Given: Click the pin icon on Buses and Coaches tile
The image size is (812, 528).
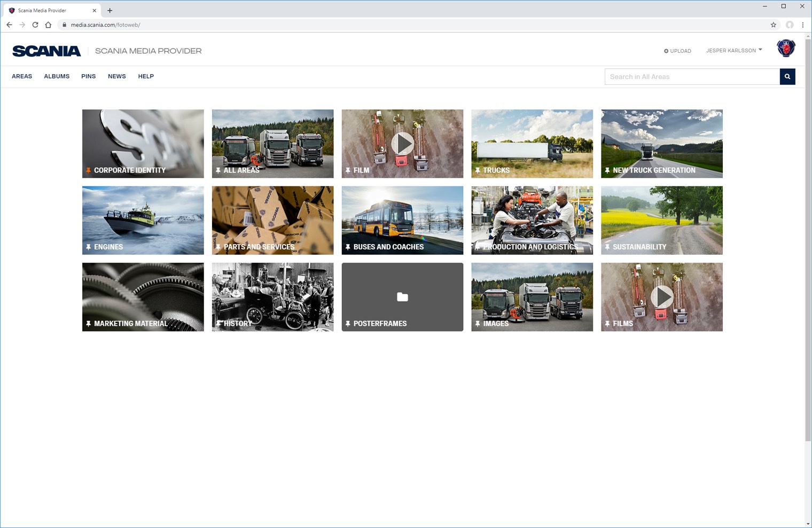Looking at the screenshot, I should click(x=348, y=247).
